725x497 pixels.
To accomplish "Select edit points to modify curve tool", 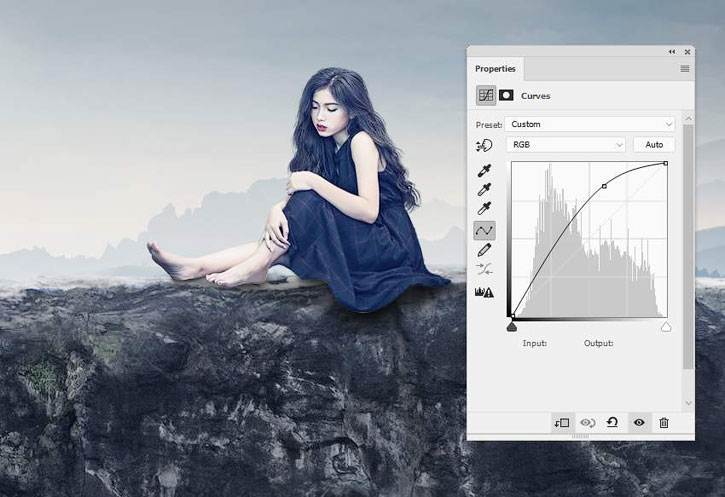I will click(x=485, y=231).
